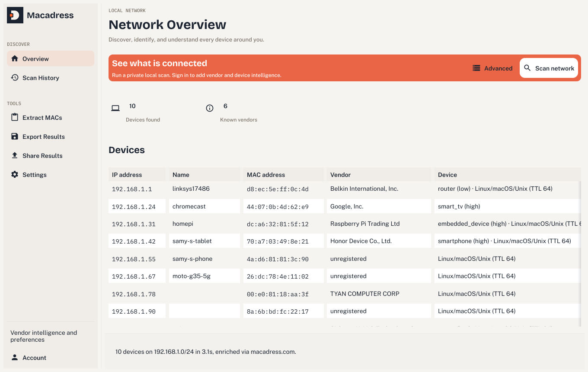
Task: Open the Account section
Action: pos(51,358)
